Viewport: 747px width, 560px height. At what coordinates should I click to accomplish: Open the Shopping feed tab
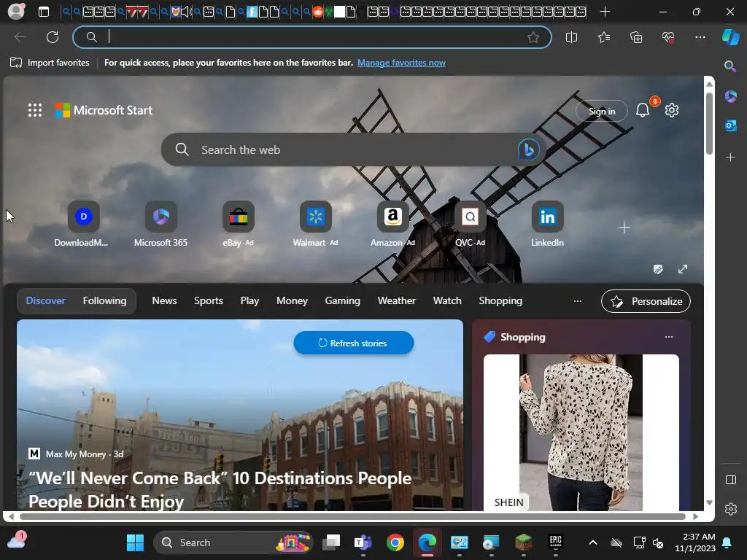[500, 301]
